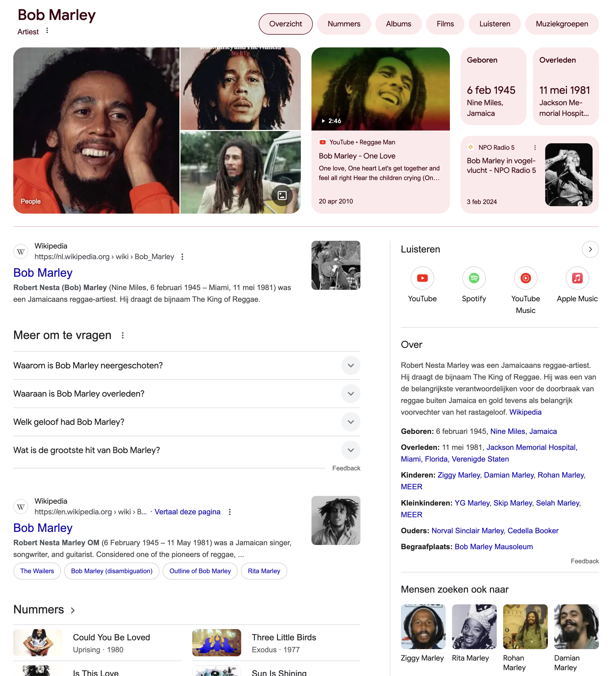Open Apple Music icon

click(x=577, y=278)
